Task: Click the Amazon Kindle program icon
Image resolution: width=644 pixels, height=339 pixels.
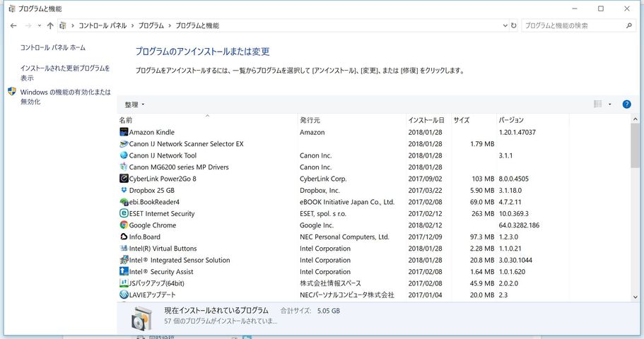Action: tap(124, 132)
